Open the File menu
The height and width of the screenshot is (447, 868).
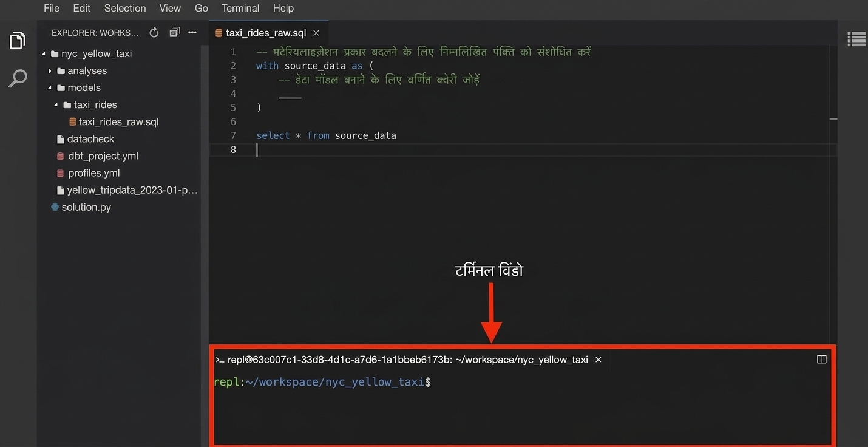click(x=52, y=8)
